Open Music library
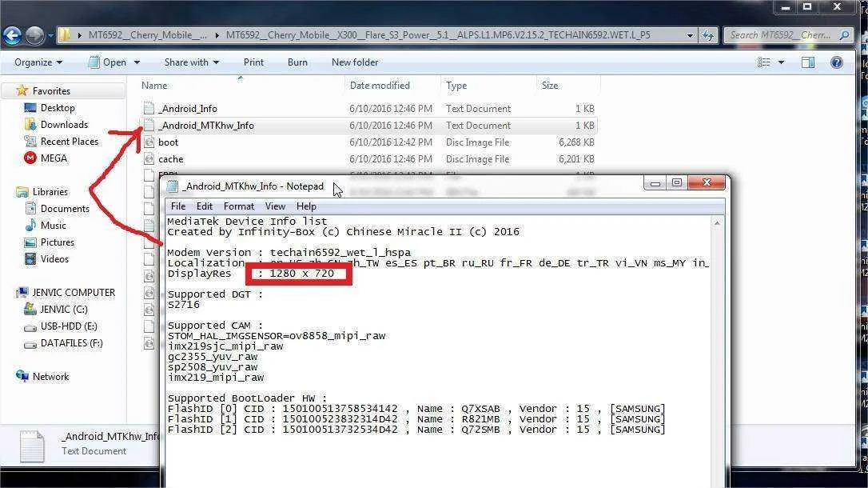The image size is (868, 488). [53, 225]
